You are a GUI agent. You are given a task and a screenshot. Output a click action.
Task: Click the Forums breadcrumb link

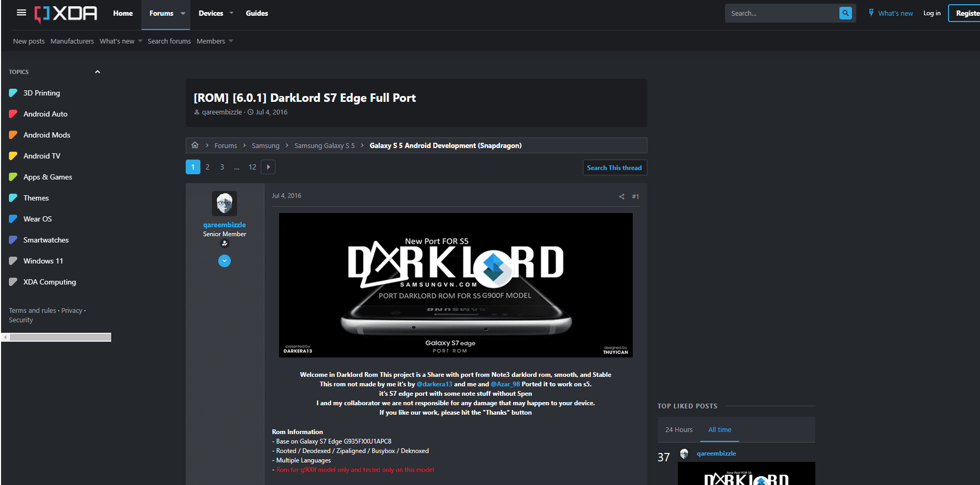click(x=226, y=145)
